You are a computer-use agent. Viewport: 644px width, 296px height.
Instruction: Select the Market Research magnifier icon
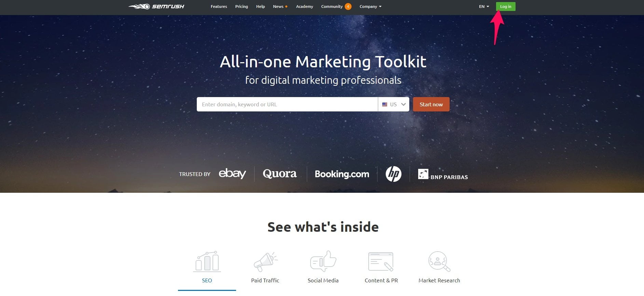tap(439, 261)
